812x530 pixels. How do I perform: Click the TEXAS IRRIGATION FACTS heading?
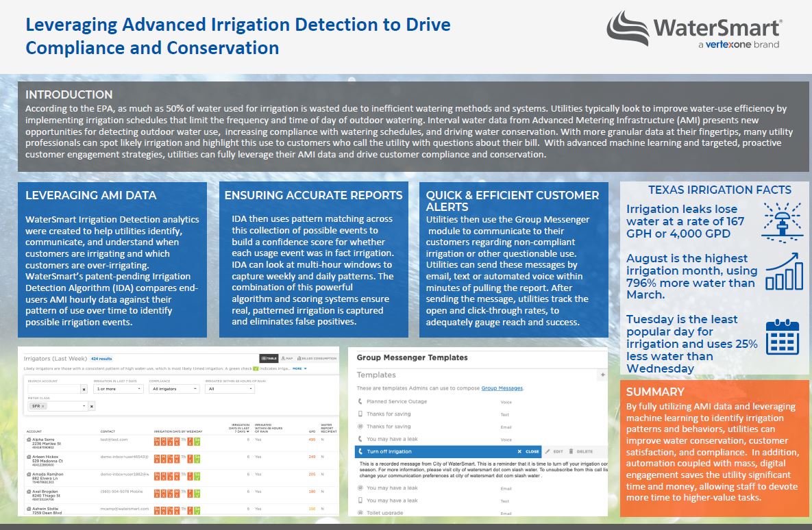pyautogui.click(x=719, y=190)
